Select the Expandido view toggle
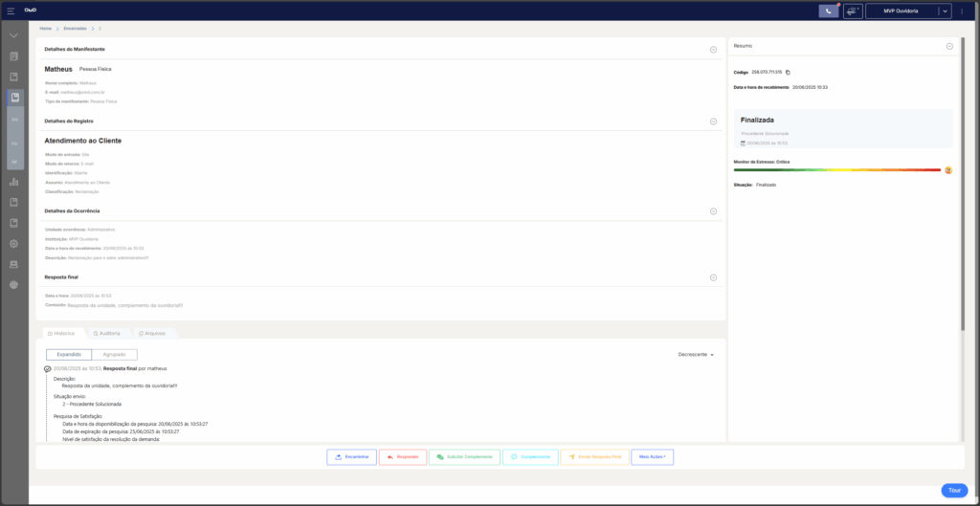Viewport: 980px width, 506px height. 69,354
